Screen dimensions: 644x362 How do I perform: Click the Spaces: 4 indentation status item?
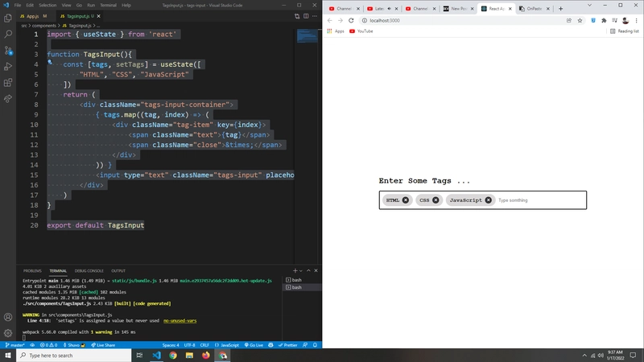point(171,345)
